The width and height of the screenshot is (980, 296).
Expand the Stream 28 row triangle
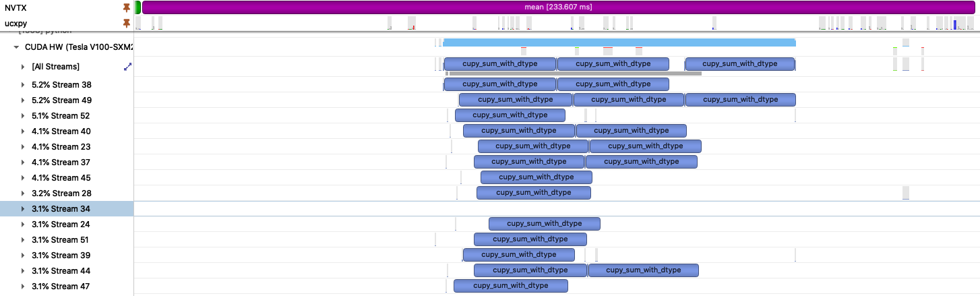click(x=23, y=194)
